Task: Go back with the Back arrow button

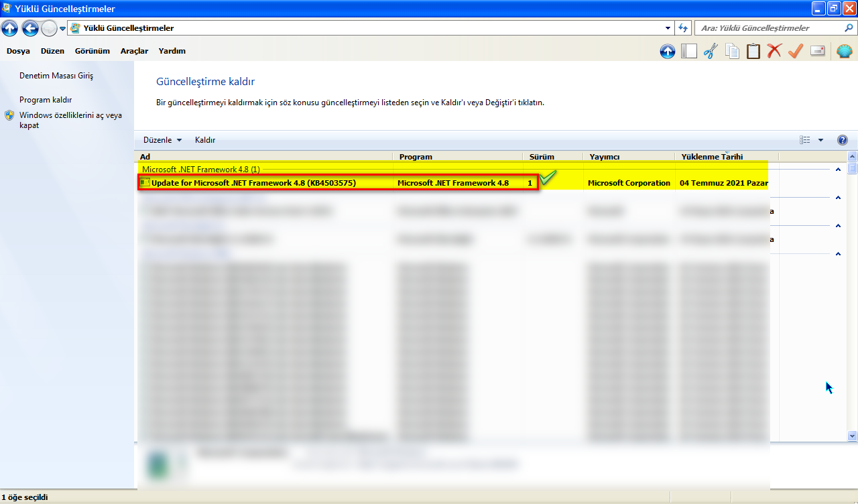Action: tap(29, 28)
